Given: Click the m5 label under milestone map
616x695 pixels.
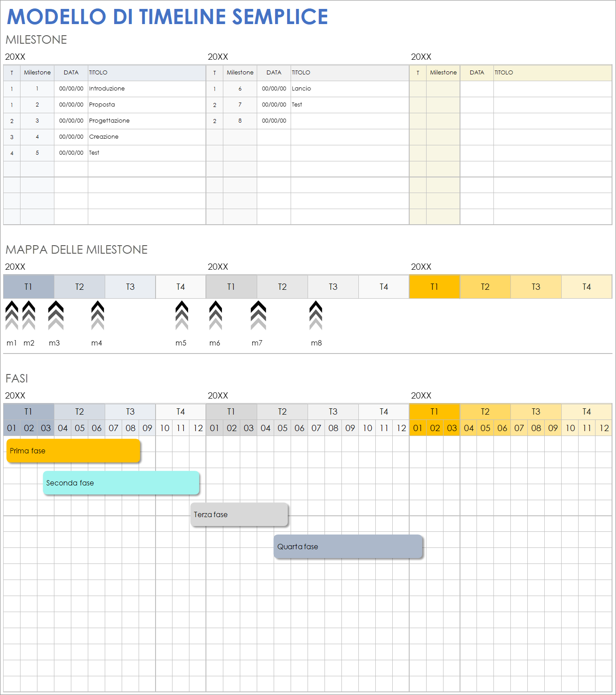Looking at the screenshot, I should pyautogui.click(x=181, y=343).
